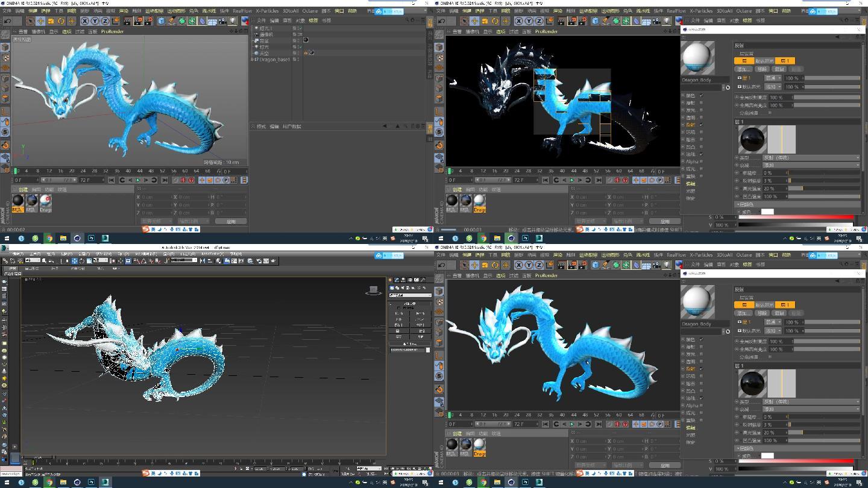The image size is (868, 488).
Task: Open RealFlow menu in top-left Cinema 4D
Action: click(242, 11)
